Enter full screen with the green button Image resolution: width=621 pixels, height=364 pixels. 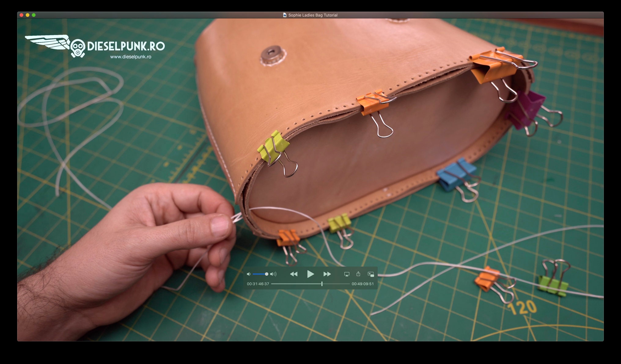(x=34, y=15)
